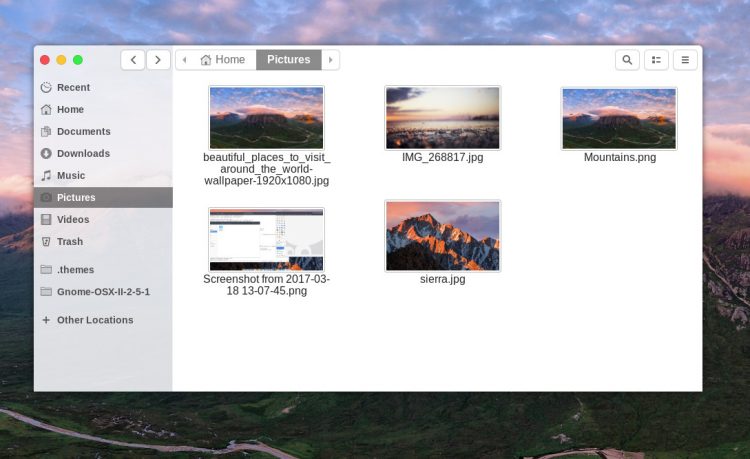Select the IMG_268817.jpg thumbnail
The height and width of the screenshot is (459, 750).
click(442, 118)
